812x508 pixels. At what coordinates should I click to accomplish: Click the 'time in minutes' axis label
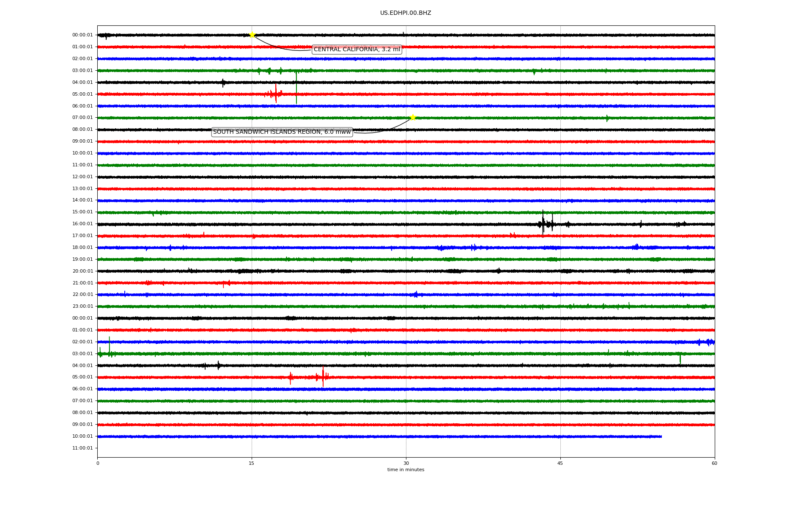tap(405, 470)
